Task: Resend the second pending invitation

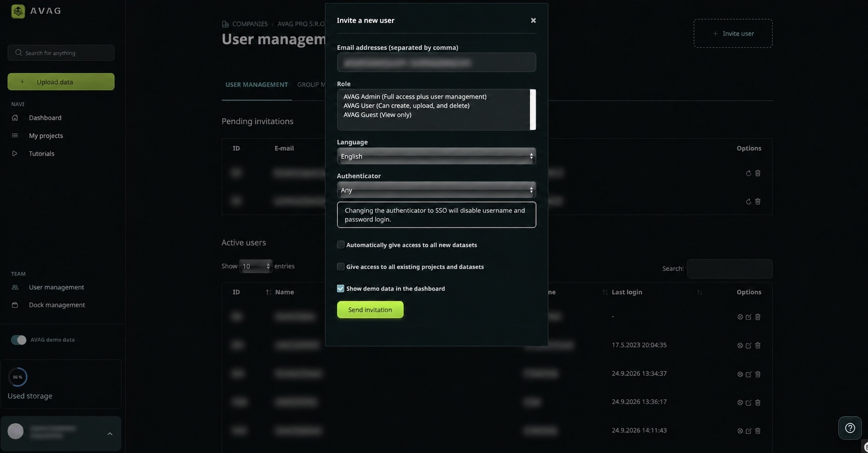Action: coord(748,201)
